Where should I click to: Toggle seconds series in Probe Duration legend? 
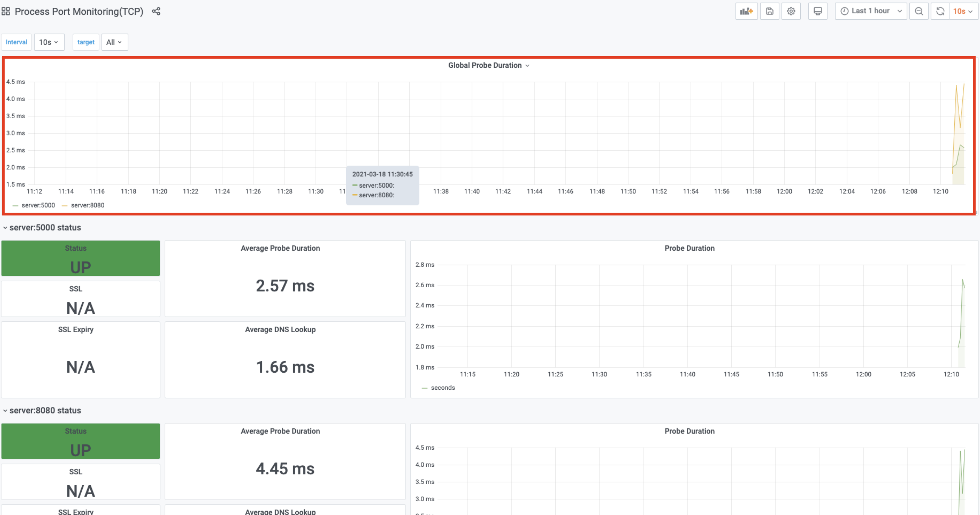443,388
